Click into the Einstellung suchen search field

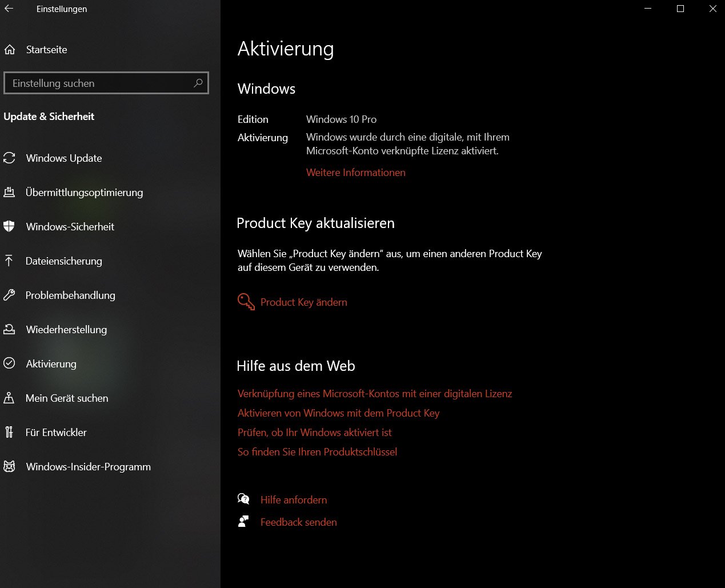click(x=106, y=83)
